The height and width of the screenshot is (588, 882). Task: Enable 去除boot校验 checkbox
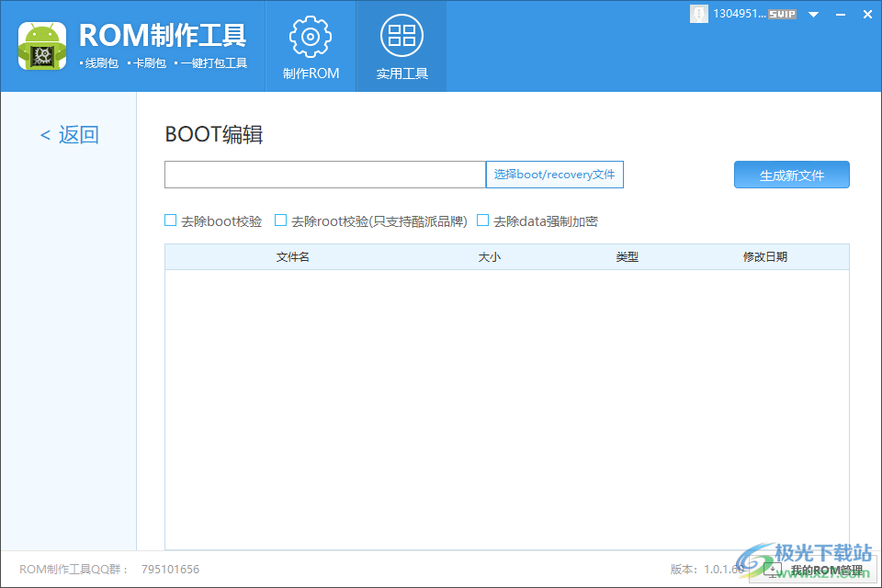(171, 220)
